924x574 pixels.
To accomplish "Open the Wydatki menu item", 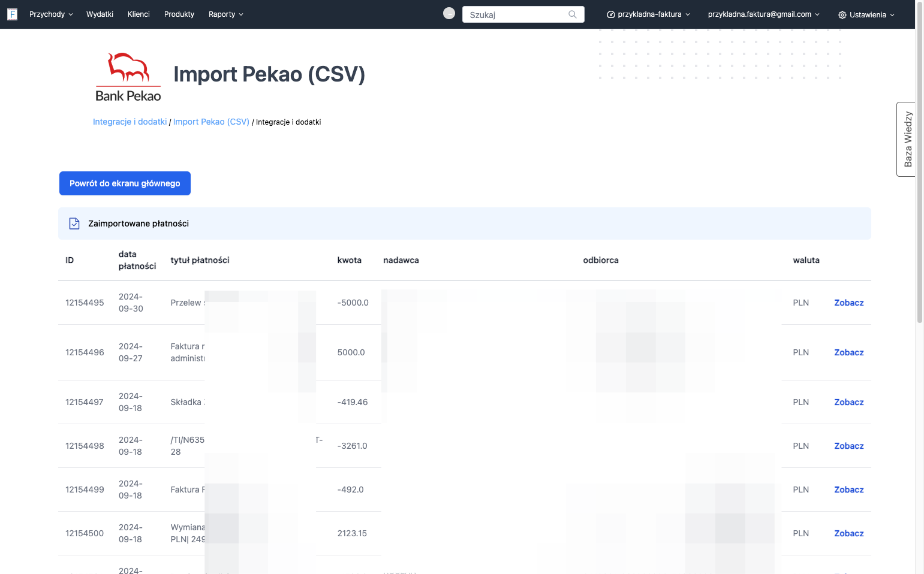I will tap(100, 14).
